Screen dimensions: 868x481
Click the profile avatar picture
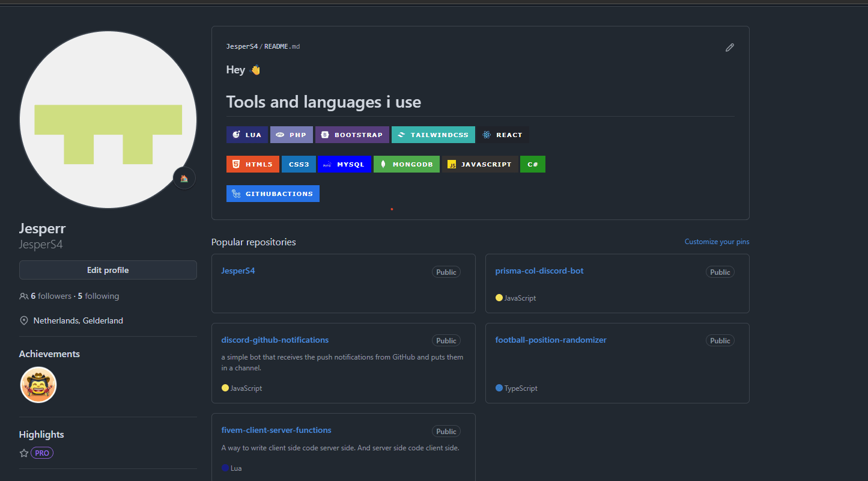point(108,119)
